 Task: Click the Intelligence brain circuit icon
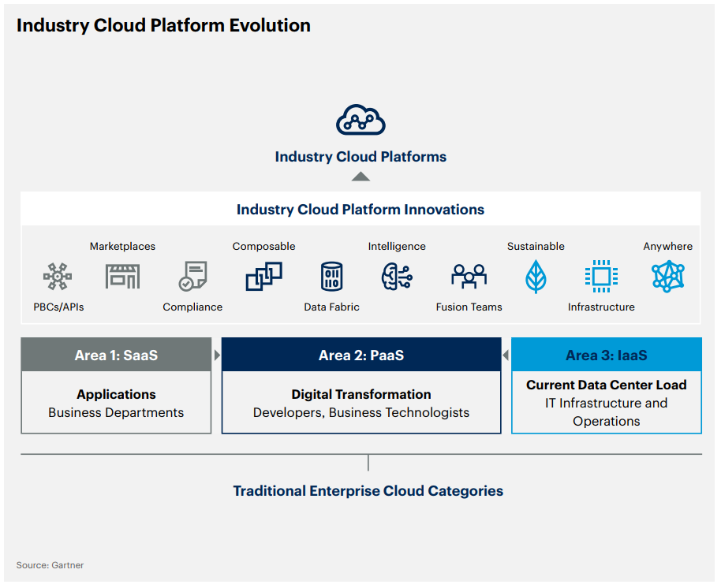pos(397,276)
